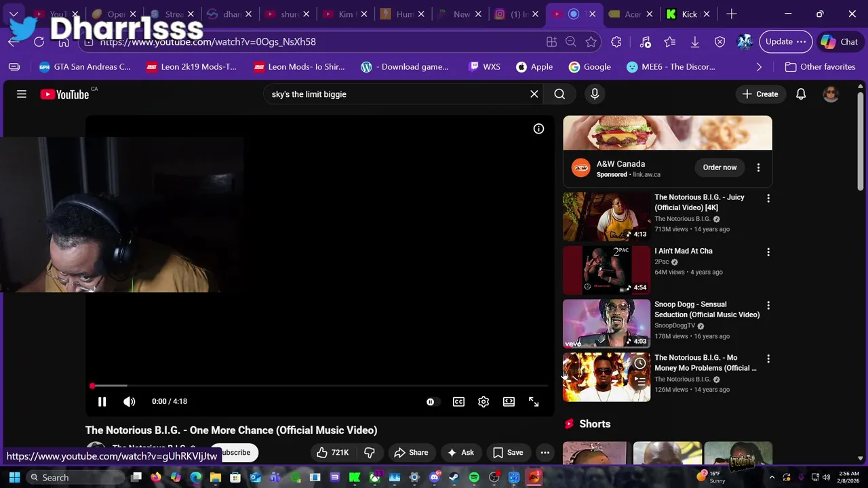Click the taskbar Search box

tap(75, 477)
